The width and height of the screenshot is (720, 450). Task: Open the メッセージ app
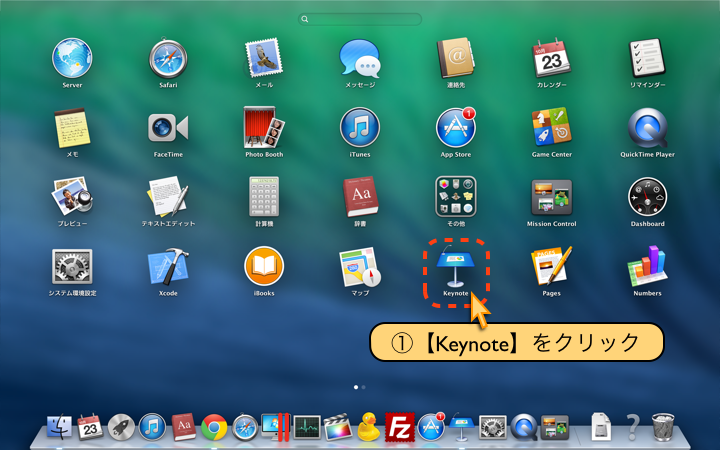pyautogui.click(x=360, y=58)
